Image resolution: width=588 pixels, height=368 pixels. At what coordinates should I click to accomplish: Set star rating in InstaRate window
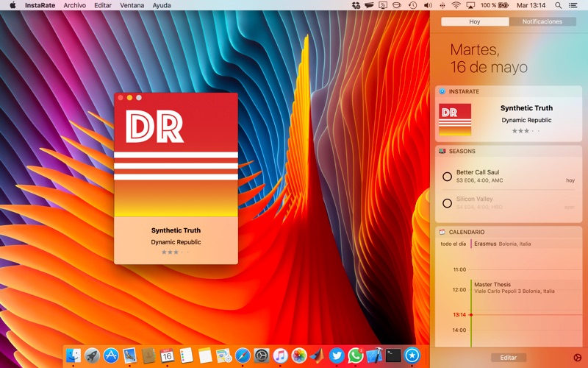point(175,252)
